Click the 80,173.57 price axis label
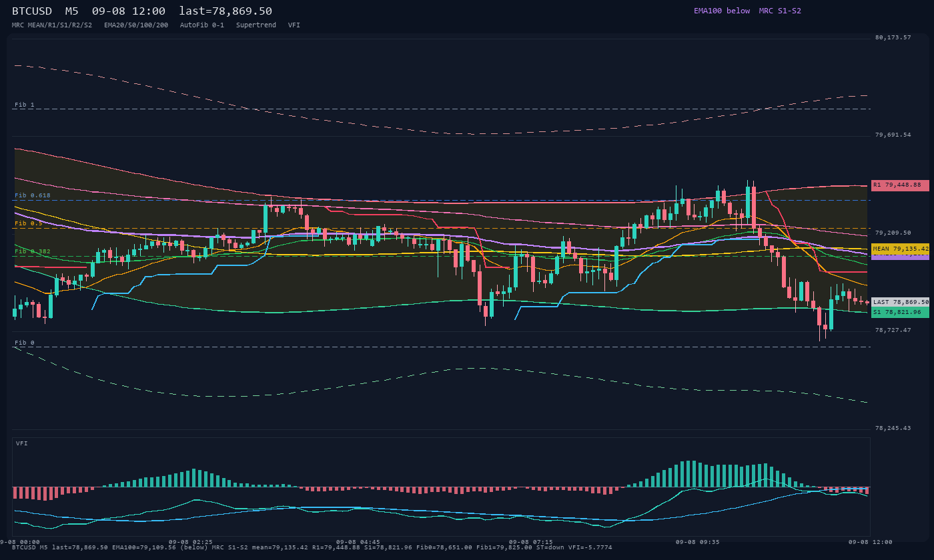 [x=893, y=37]
